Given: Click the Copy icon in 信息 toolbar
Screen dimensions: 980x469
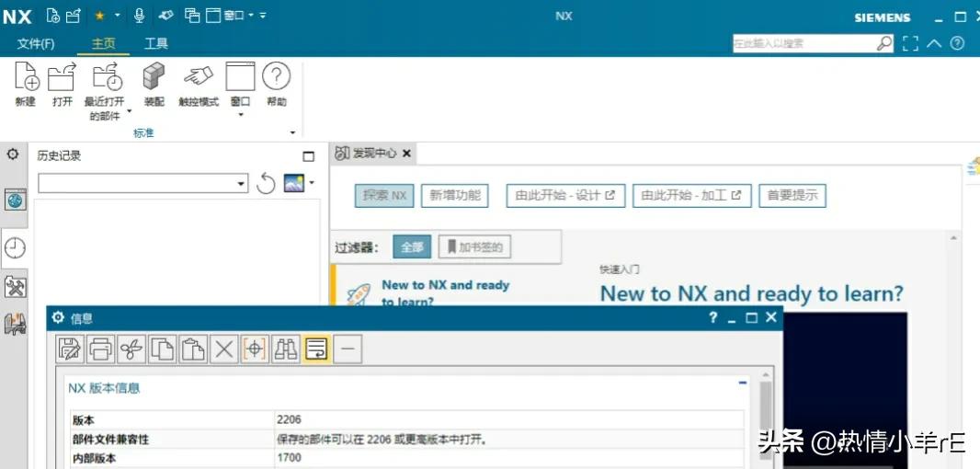Looking at the screenshot, I should coord(162,349).
